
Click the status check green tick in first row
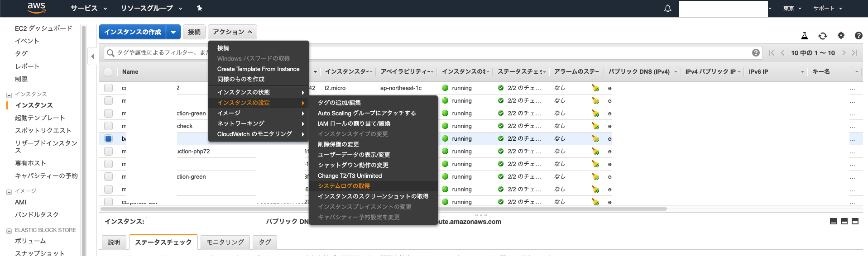501,88
